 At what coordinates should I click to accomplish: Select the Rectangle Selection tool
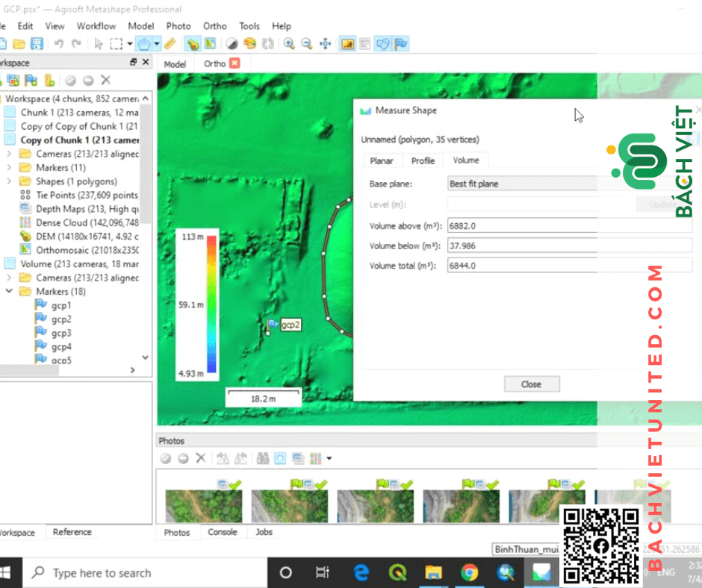116,44
